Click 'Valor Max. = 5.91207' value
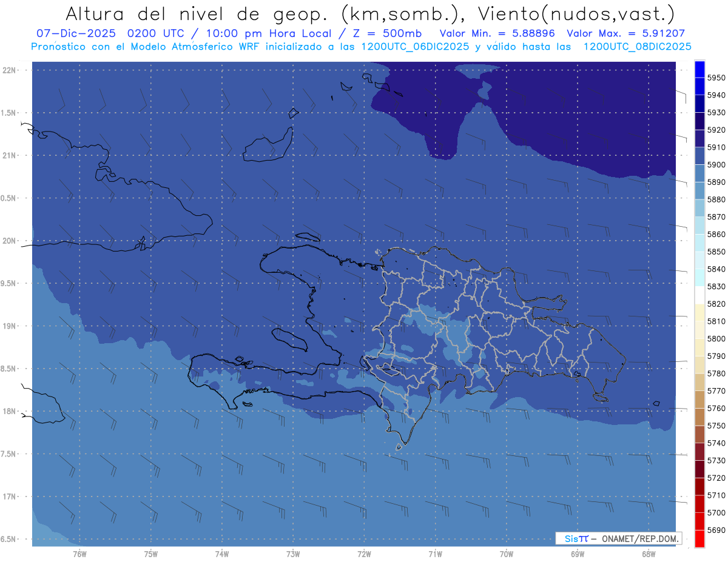 [627, 34]
